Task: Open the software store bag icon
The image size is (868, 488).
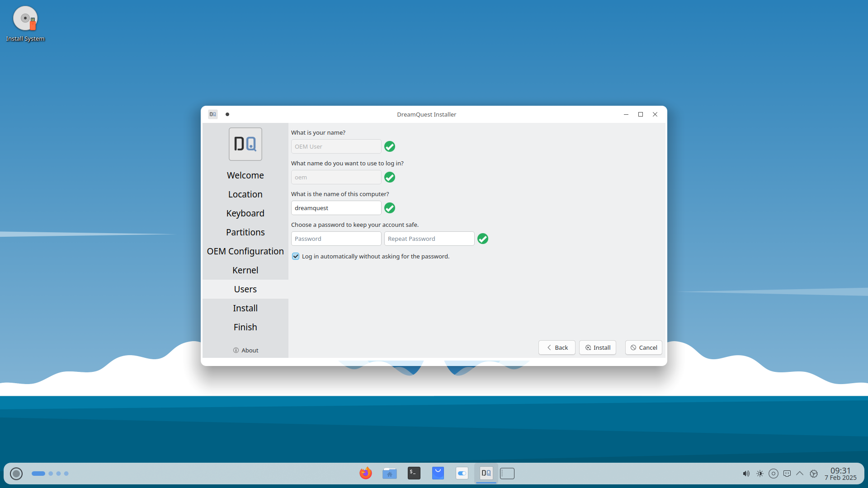Action: coord(438,473)
